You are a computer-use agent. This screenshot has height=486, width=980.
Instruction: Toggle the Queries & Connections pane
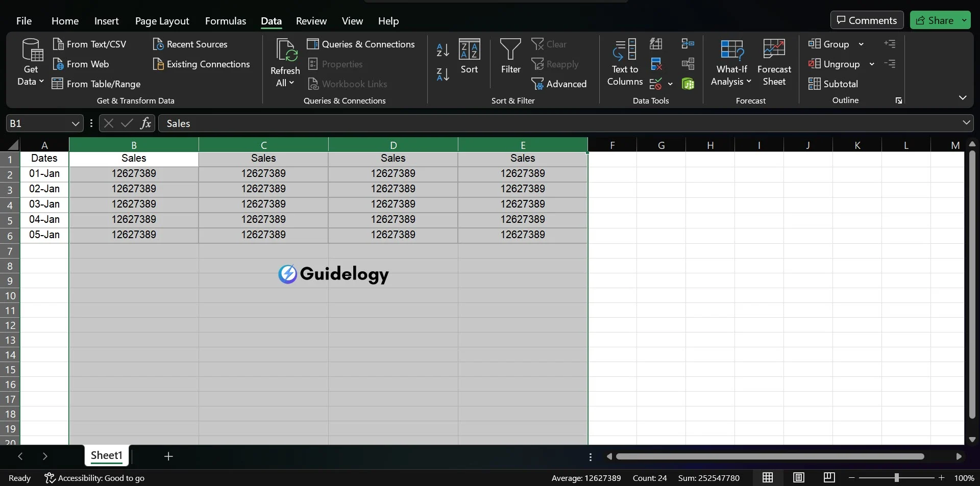tap(361, 44)
